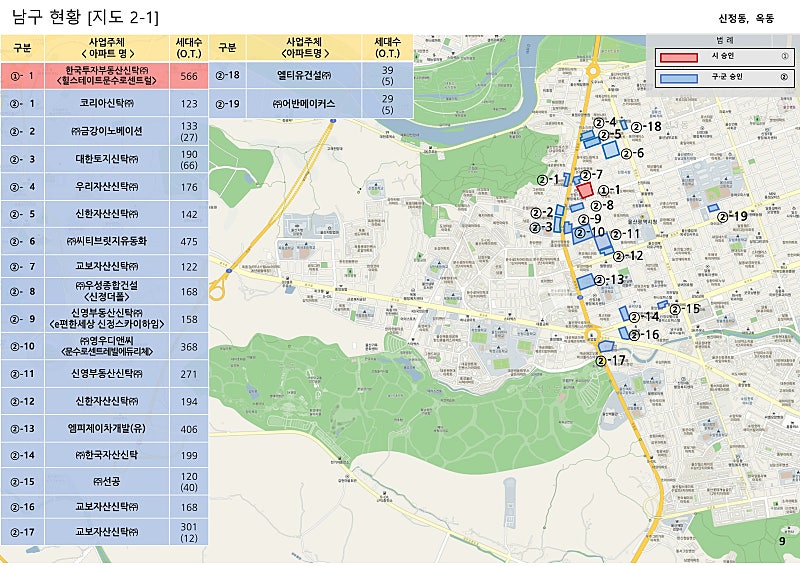Click the 엠피제이차개발(유) cell
The width and height of the screenshot is (800, 566).
107,429
